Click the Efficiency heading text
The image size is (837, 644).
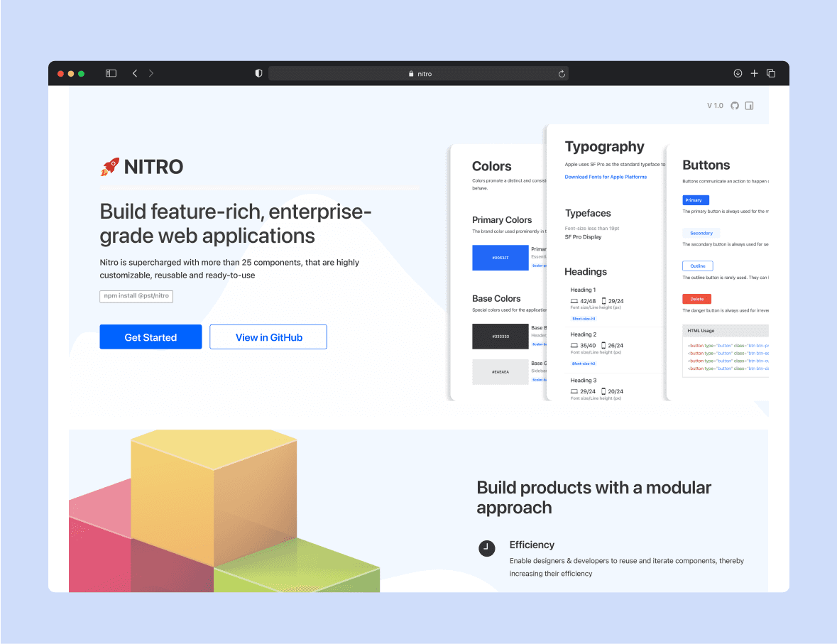[x=532, y=545]
